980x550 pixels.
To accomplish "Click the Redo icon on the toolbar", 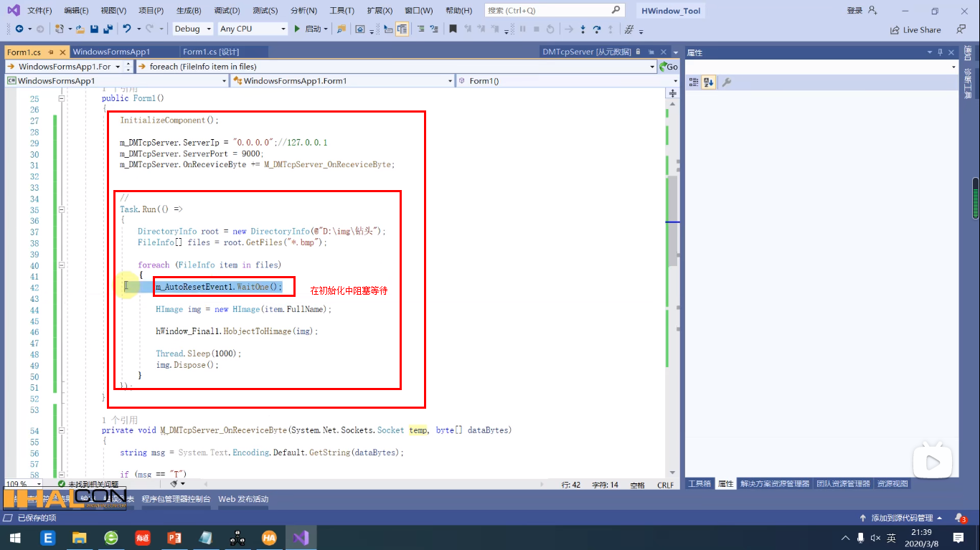I will pos(149,29).
